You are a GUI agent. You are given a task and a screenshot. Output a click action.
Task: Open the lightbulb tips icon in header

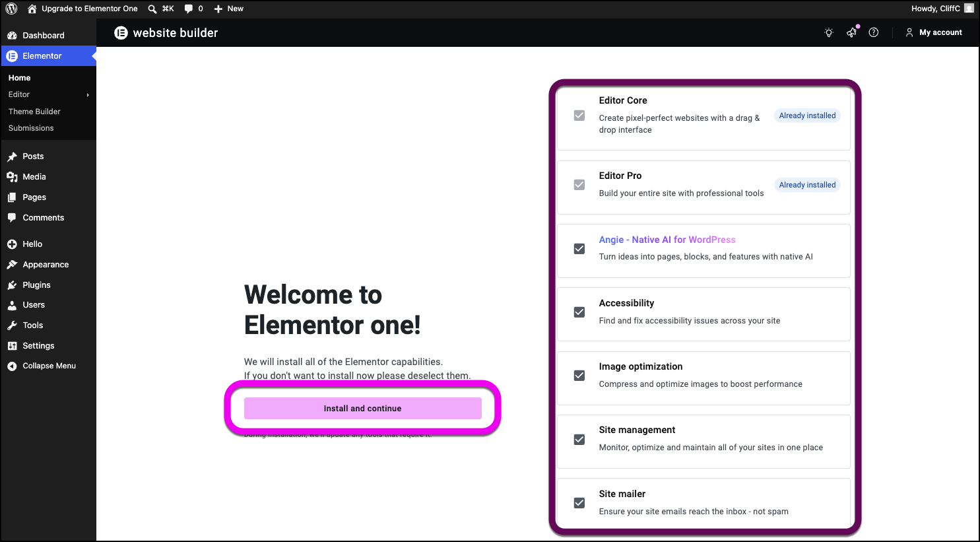[829, 32]
